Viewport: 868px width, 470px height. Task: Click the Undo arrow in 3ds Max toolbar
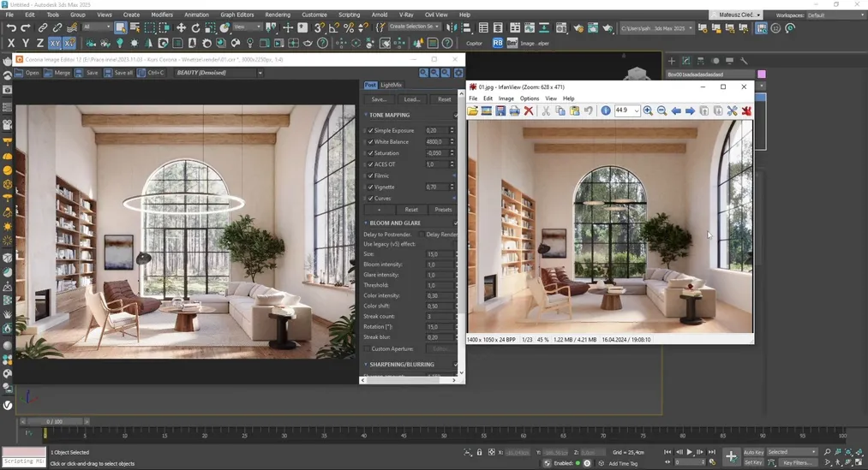click(11, 28)
